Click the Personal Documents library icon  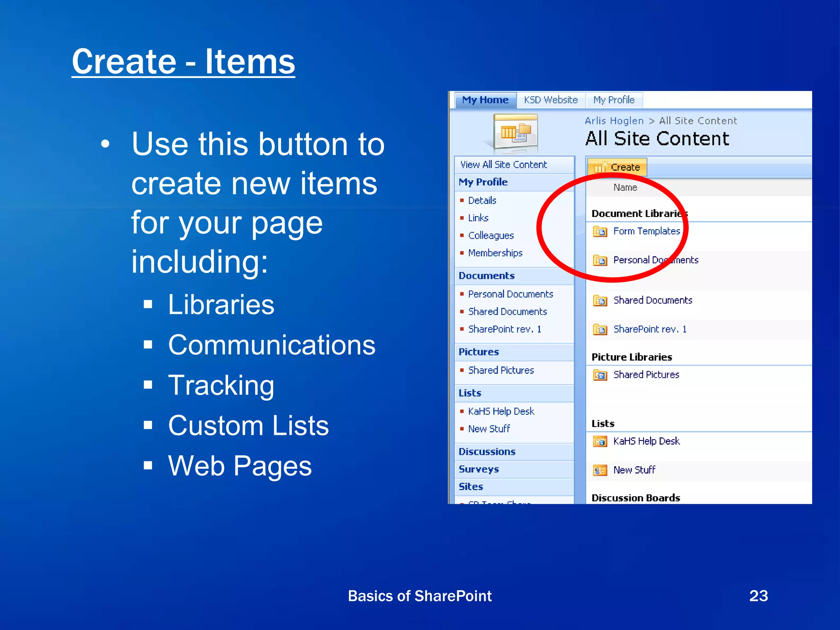(x=600, y=260)
